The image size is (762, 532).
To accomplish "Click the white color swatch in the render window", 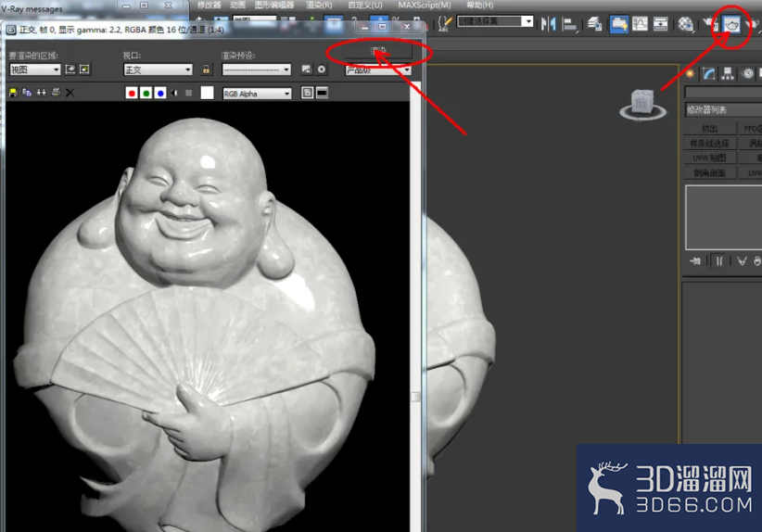I will pyautogui.click(x=207, y=93).
